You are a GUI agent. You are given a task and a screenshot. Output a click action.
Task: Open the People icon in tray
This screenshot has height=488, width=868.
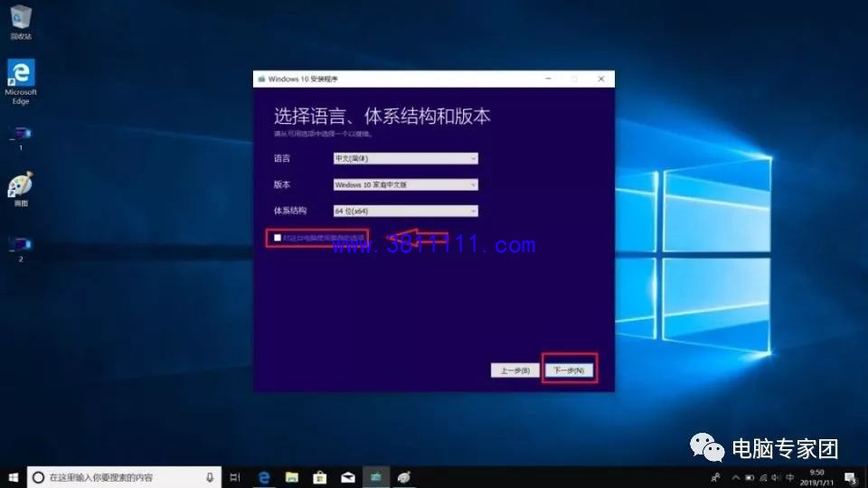[x=716, y=477]
